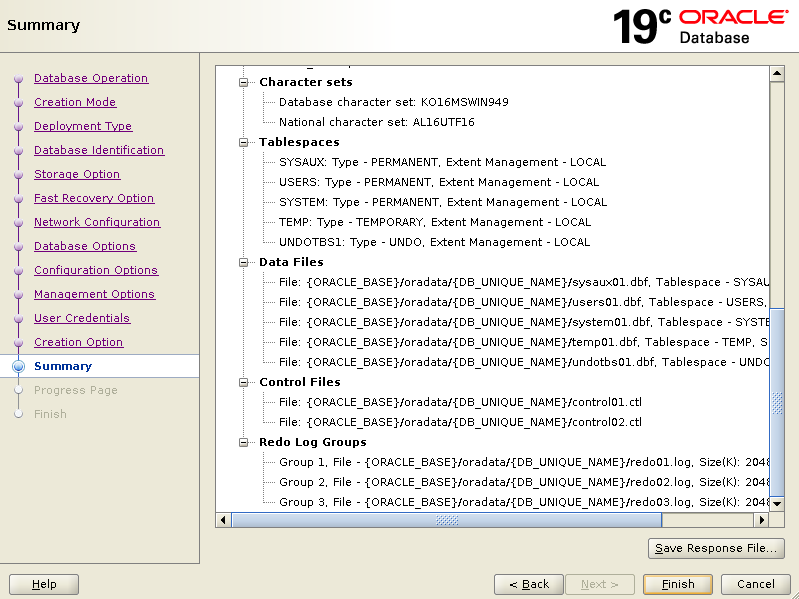Click Finish to create database
The image size is (799, 599).
(678, 584)
